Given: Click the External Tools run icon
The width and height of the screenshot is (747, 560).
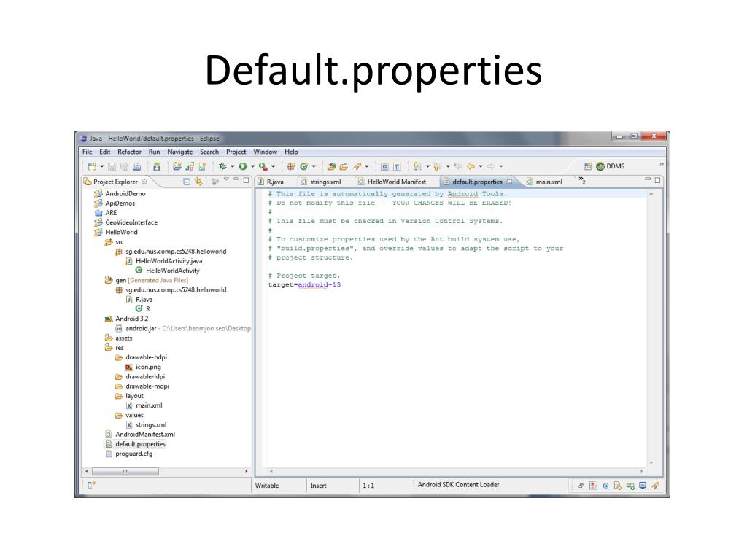Looking at the screenshot, I should [263, 166].
